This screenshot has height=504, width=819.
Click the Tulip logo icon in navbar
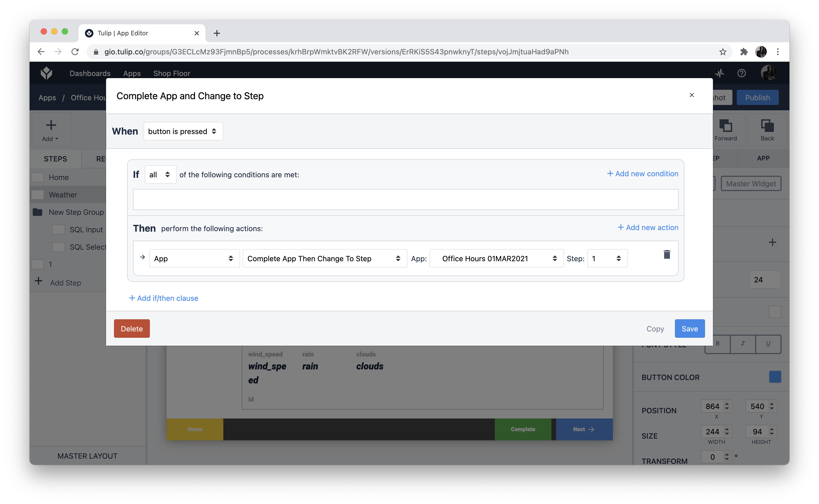[x=46, y=73]
